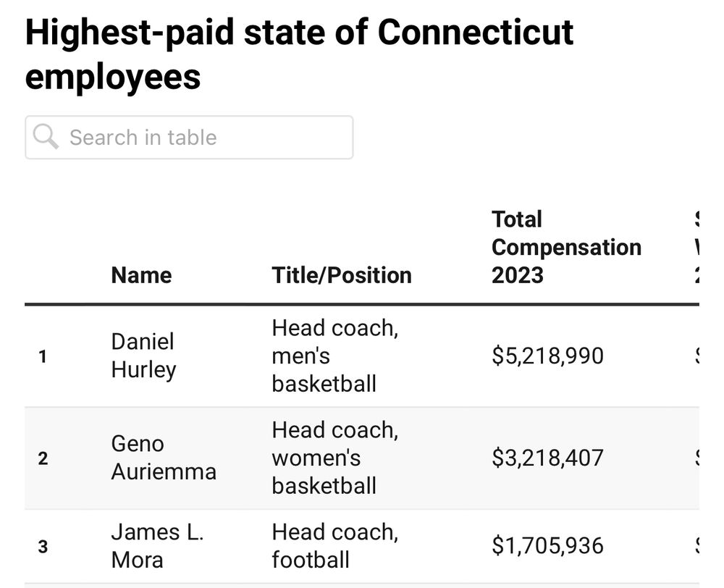The width and height of the screenshot is (724, 588).
Task: Focus the Search in table field
Action: [189, 138]
